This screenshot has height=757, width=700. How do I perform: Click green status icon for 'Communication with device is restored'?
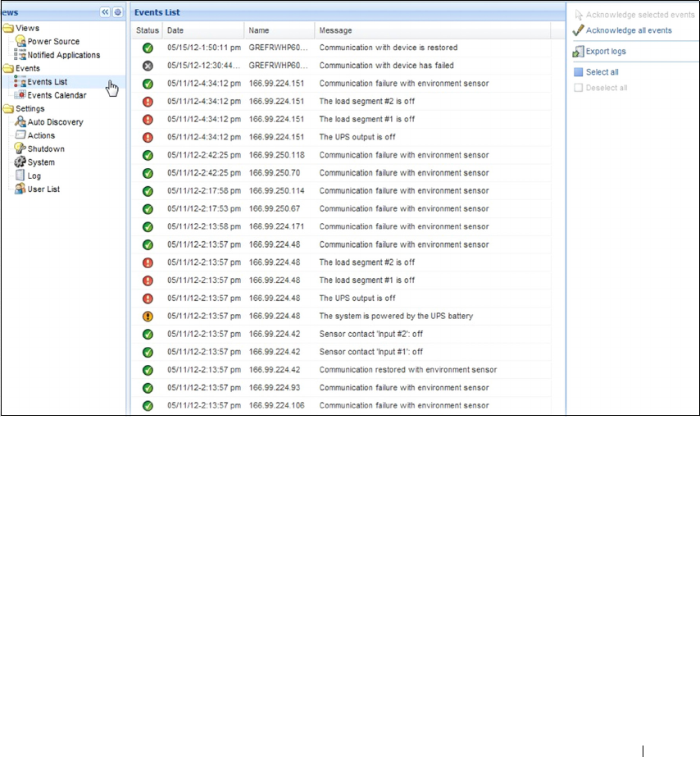148,48
